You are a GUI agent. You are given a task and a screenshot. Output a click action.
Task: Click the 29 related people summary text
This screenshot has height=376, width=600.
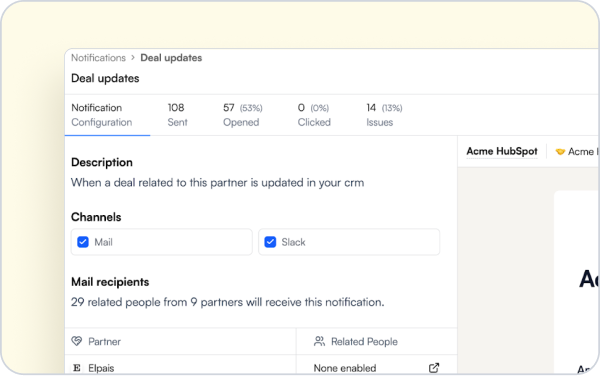[227, 302]
